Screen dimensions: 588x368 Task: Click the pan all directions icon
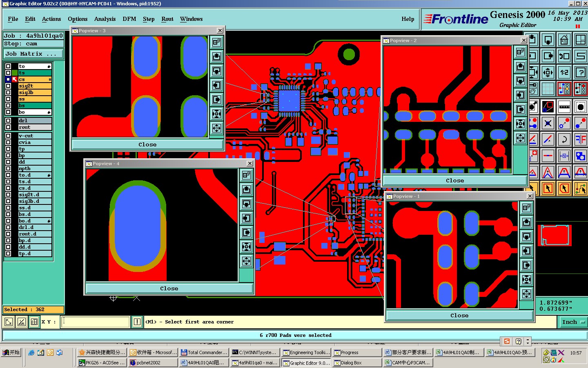pyautogui.click(x=548, y=72)
